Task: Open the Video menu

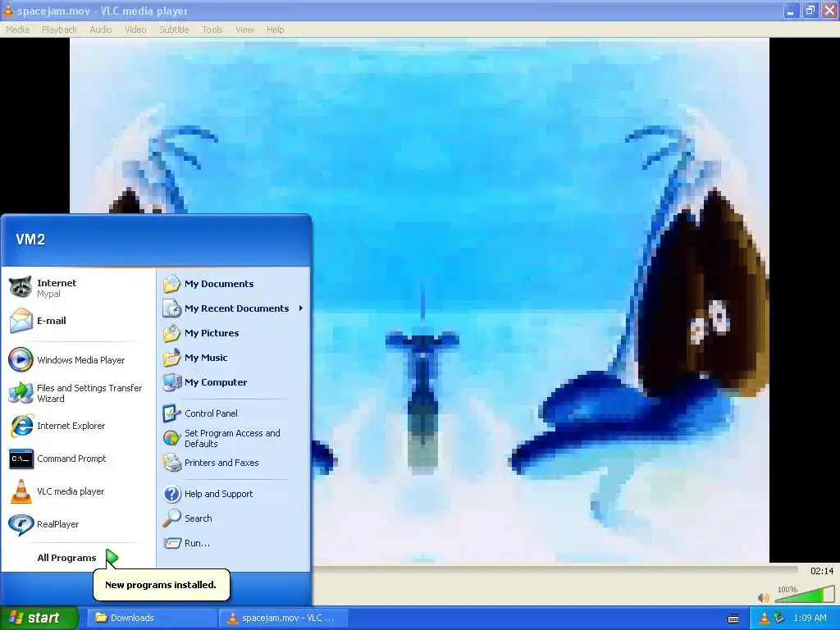Action: click(135, 30)
